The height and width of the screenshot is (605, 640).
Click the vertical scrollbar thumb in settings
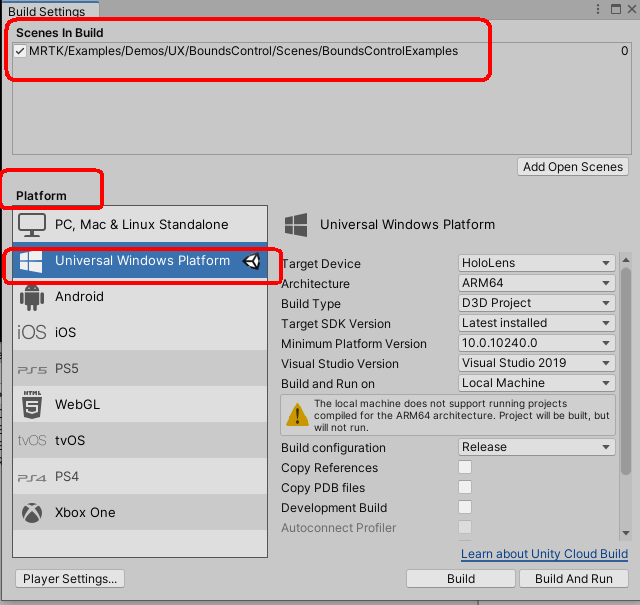click(x=626, y=371)
